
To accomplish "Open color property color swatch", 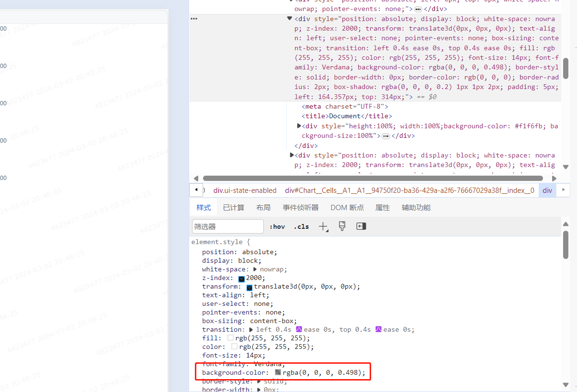I will pyautogui.click(x=234, y=347).
